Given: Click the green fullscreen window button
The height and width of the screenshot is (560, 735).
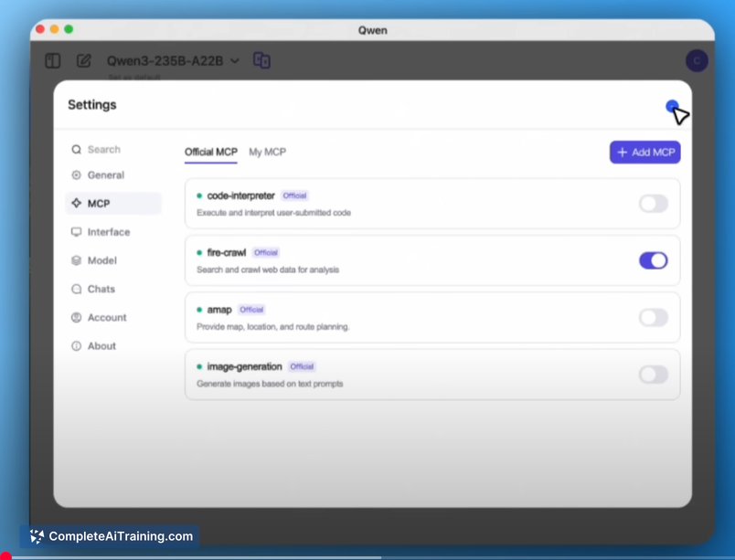Looking at the screenshot, I should coord(69,29).
